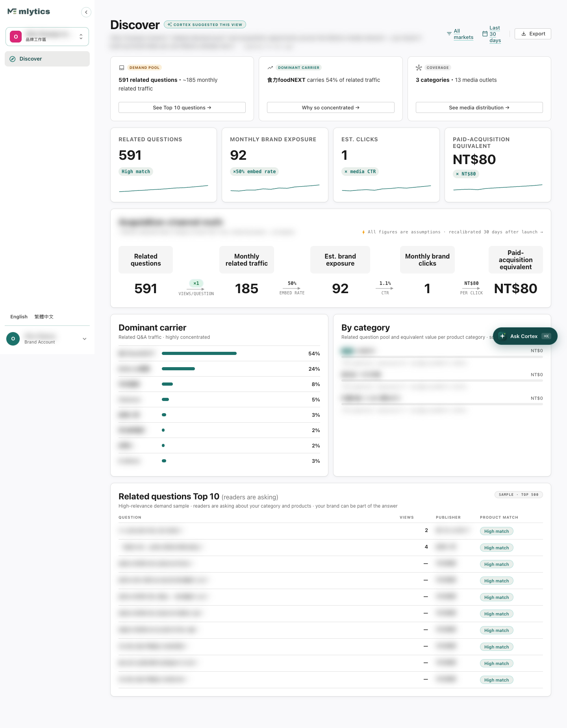Click the PUBLISHER column header
Viewport: 567px width, 728px height.
click(448, 517)
